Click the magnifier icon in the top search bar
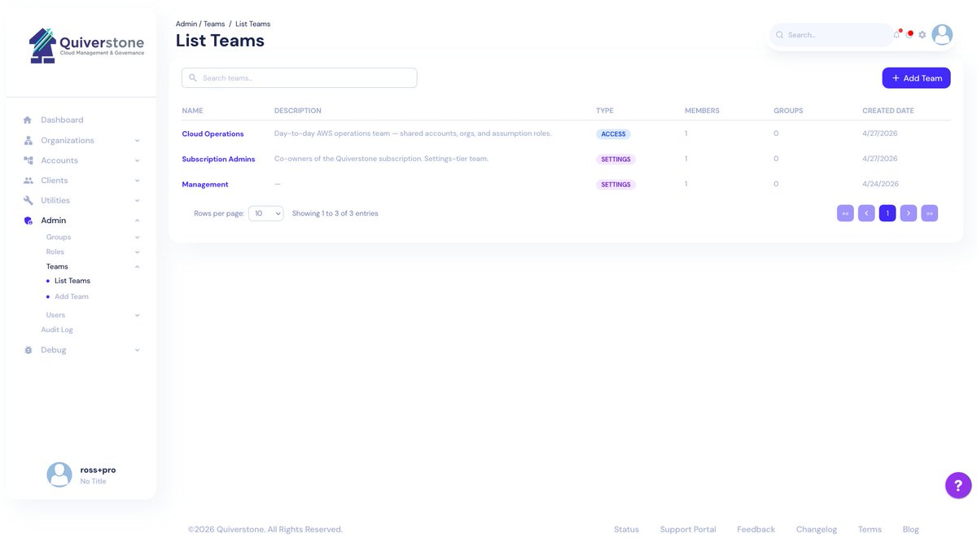 point(780,35)
